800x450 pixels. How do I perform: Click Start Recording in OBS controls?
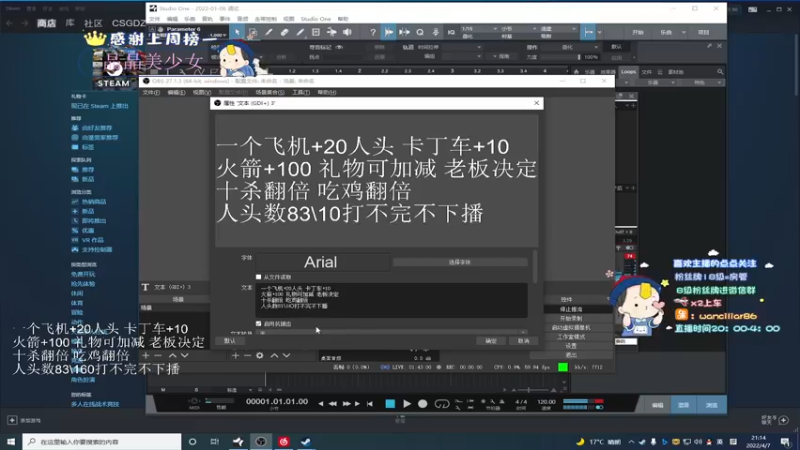point(571,318)
